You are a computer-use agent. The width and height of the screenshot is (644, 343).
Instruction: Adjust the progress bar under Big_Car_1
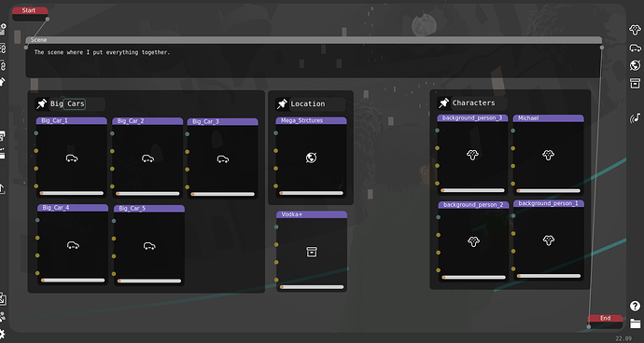coord(72,193)
